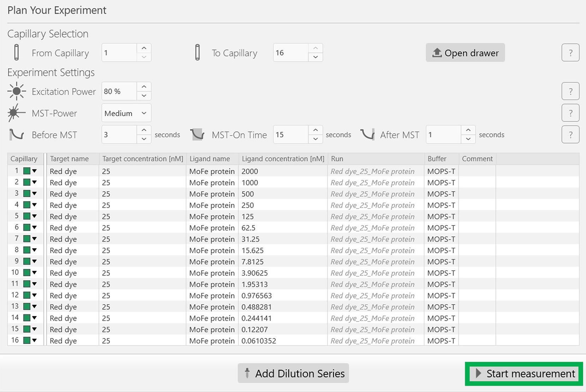This screenshot has width=586, height=392.
Task: Click the Run column header
Action: click(376, 159)
